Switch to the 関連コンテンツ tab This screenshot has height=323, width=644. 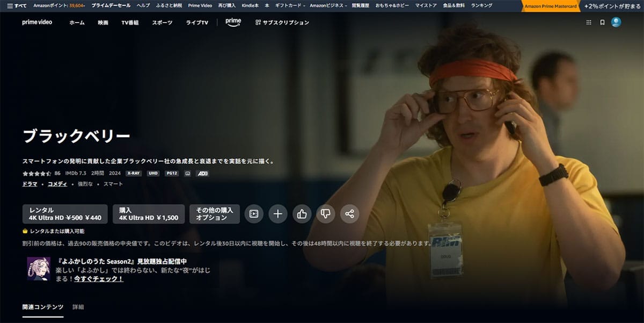point(42,307)
